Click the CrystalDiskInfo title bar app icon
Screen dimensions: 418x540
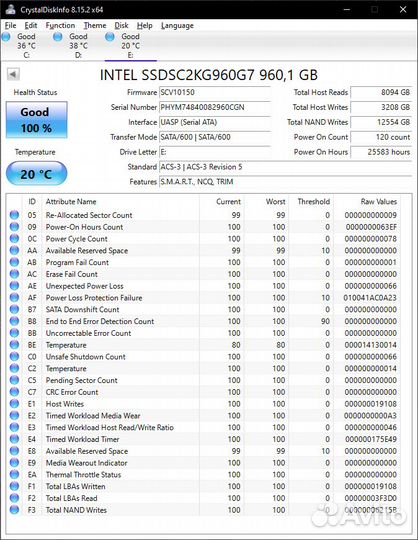click(10, 9)
